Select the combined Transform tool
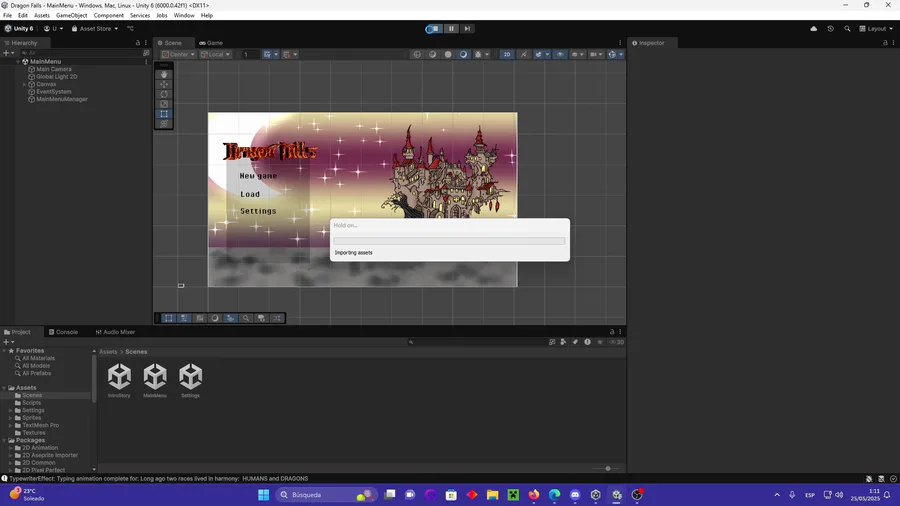The width and height of the screenshot is (900, 506). click(x=164, y=123)
